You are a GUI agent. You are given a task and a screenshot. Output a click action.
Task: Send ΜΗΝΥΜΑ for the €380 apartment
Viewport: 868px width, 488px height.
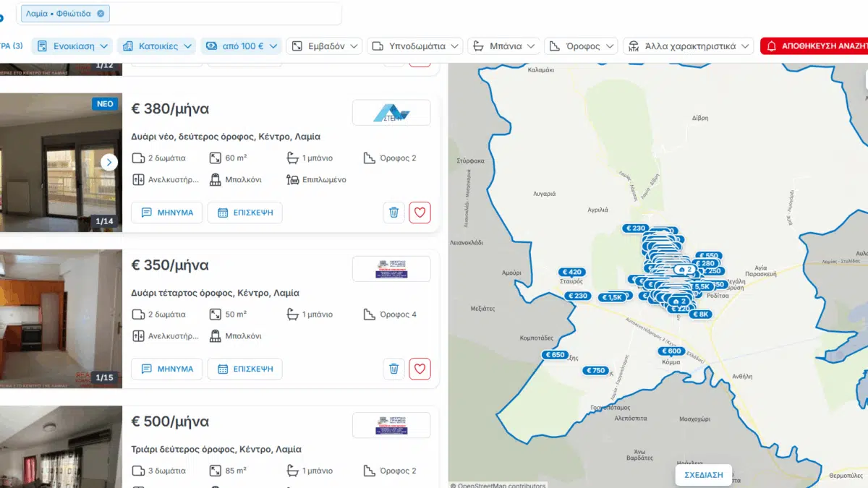click(x=167, y=213)
